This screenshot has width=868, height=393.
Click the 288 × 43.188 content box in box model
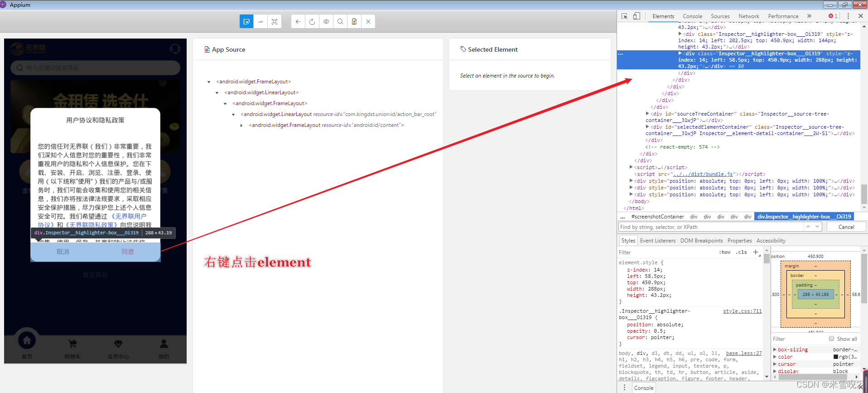815,294
